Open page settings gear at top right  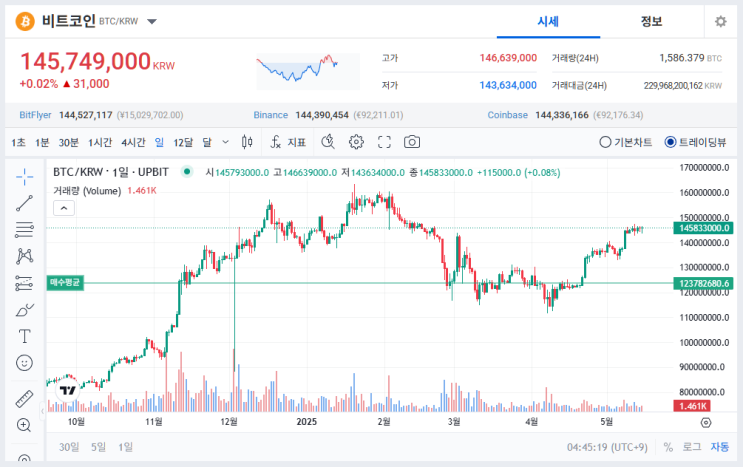pos(721,21)
